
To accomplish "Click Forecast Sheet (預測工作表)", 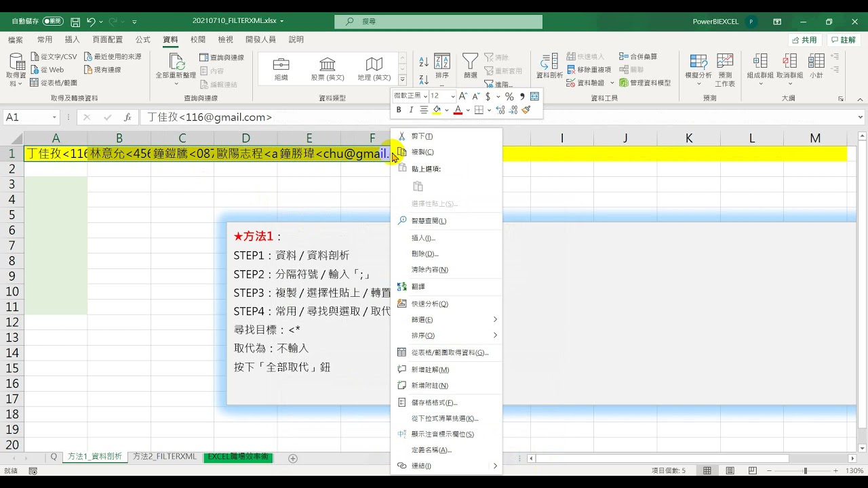I will 724,70.
